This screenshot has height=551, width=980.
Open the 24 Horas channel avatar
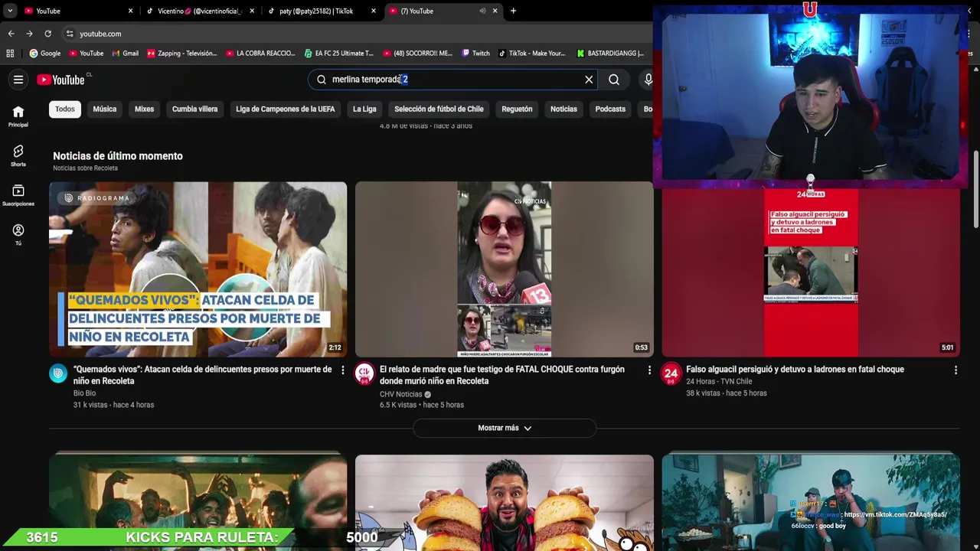pyautogui.click(x=671, y=373)
